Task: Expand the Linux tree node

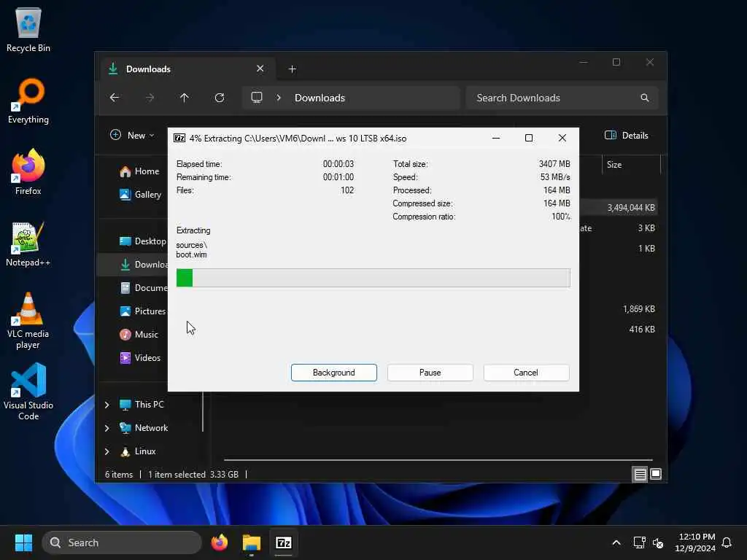Action: (x=107, y=451)
